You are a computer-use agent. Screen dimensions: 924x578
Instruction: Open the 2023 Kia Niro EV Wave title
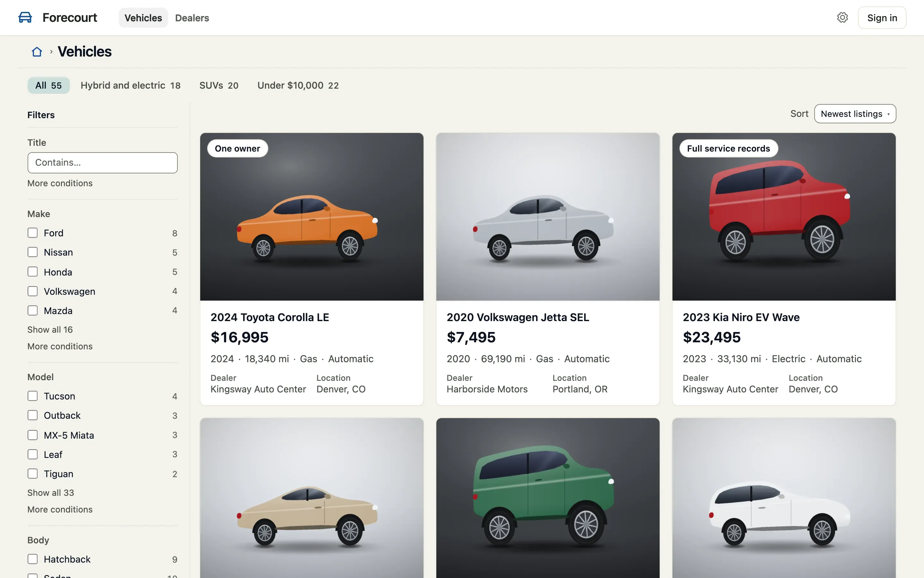point(741,317)
